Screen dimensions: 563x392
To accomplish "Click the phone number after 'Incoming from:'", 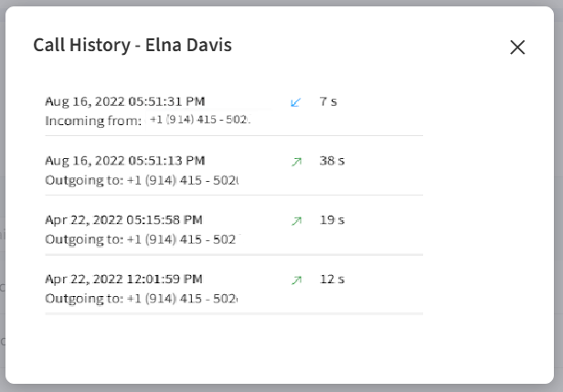I will click(x=200, y=121).
